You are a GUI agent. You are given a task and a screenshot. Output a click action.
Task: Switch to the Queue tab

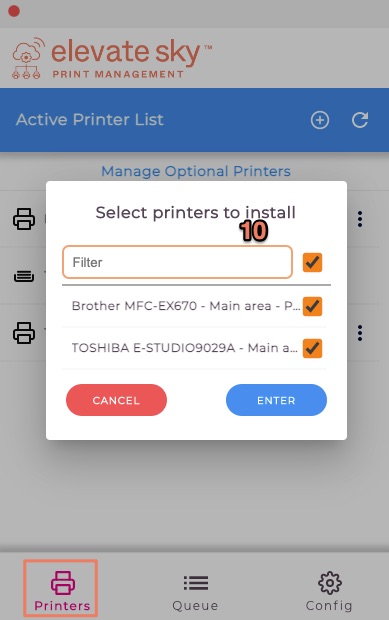coord(195,592)
